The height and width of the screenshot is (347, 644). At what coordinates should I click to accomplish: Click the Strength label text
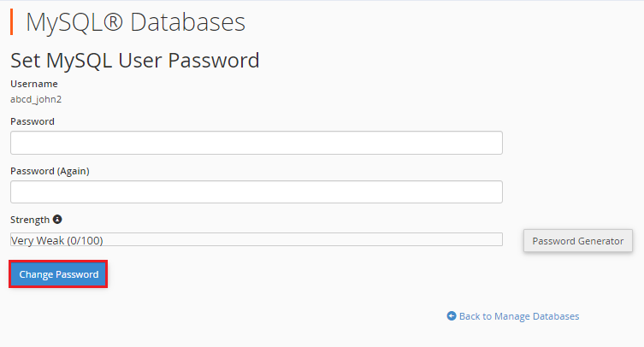(30, 220)
